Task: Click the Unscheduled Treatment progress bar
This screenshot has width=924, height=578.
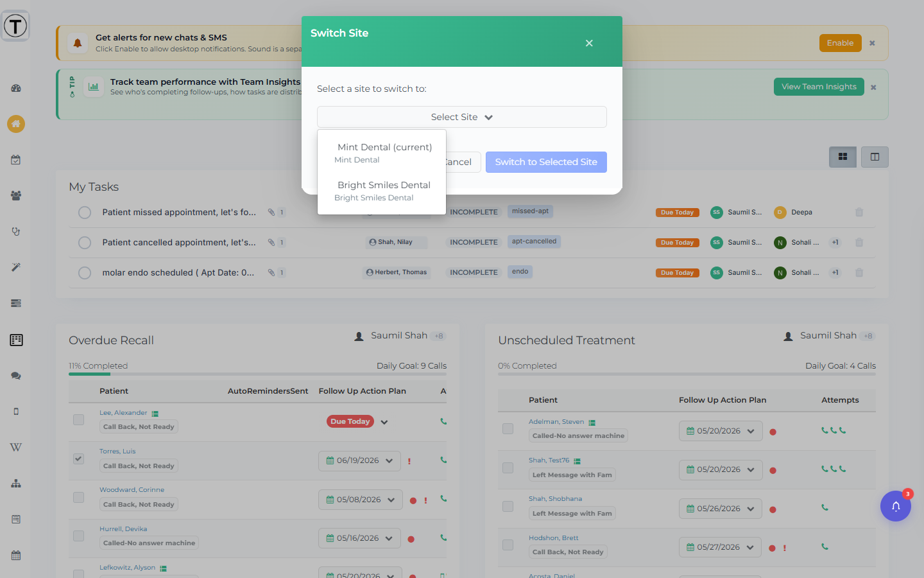Action: click(x=687, y=374)
